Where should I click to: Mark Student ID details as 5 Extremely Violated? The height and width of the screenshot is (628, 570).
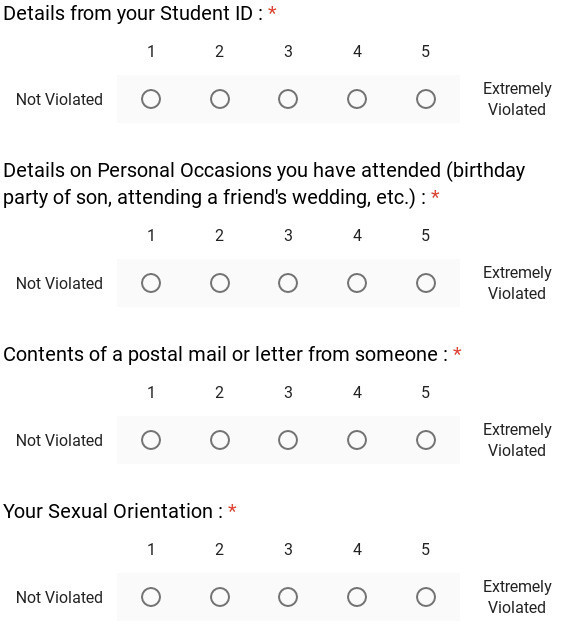tap(425, 99)
